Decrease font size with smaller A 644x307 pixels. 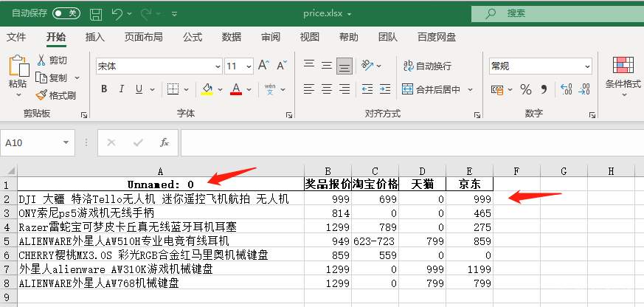coord(282,66)
